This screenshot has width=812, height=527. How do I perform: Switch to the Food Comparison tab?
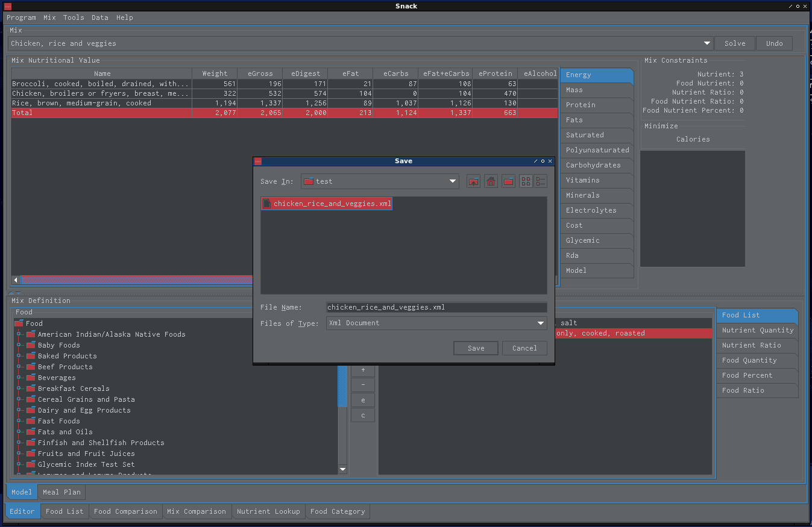125,511
